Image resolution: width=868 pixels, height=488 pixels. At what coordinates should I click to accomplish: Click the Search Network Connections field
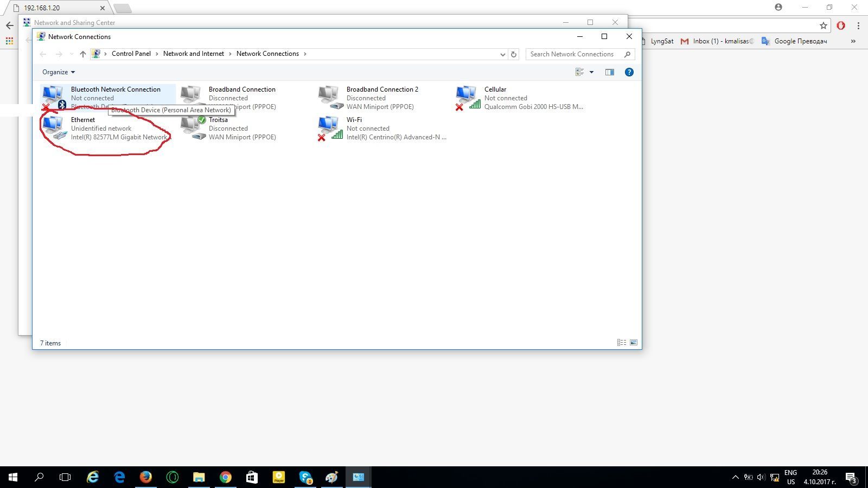tap(575, 54)
